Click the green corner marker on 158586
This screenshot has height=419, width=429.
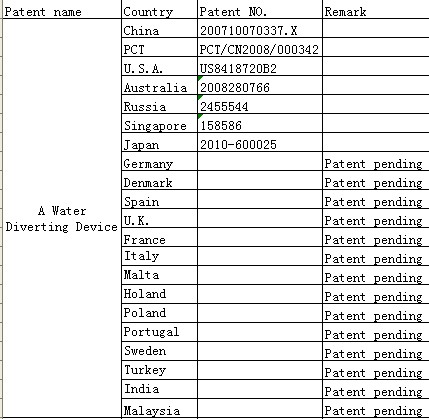pos(200,116)
